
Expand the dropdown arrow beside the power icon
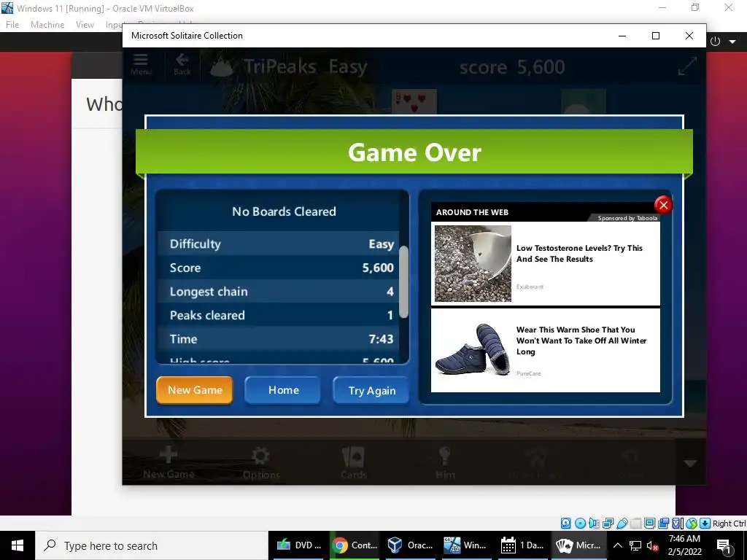[732, 42]
